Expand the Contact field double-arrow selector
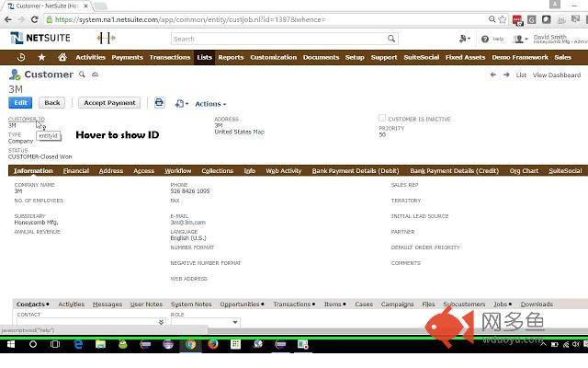The height and width of the screenshot is (368, 588). (x=161, y=322)
